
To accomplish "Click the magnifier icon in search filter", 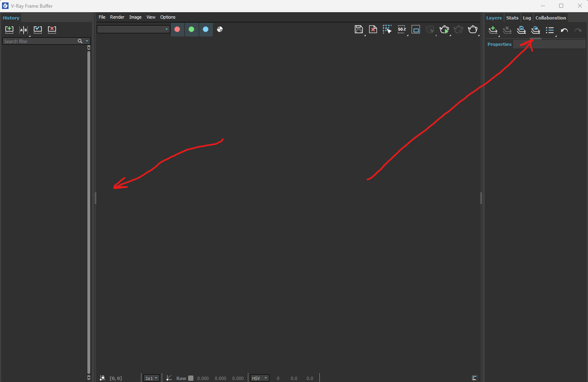I will (80, 41).
